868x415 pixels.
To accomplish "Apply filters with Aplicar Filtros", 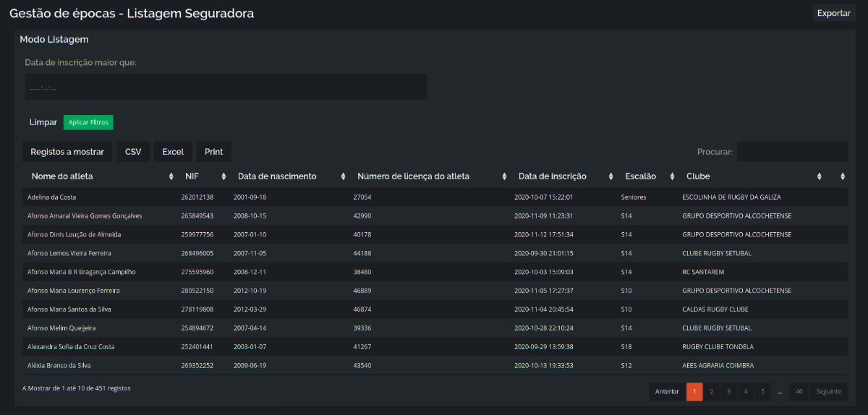I will 88,122.
